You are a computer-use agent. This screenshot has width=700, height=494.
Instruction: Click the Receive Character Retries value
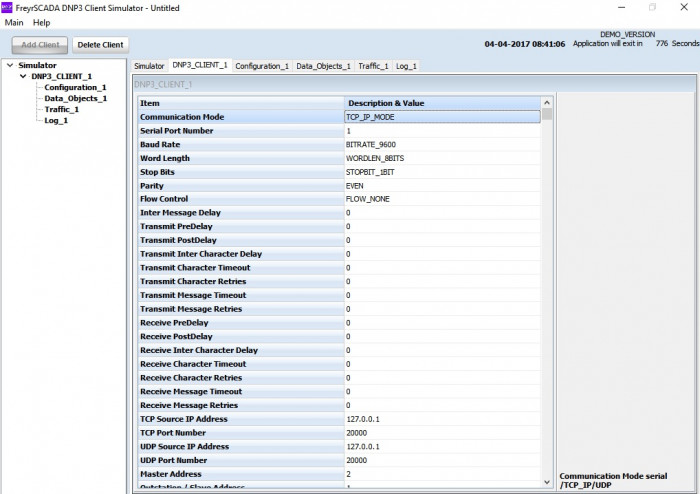[x=442, y=378]
